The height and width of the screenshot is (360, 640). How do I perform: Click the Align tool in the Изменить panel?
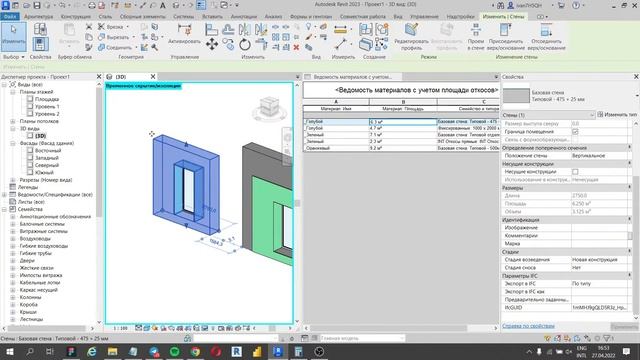pos(211,29)
